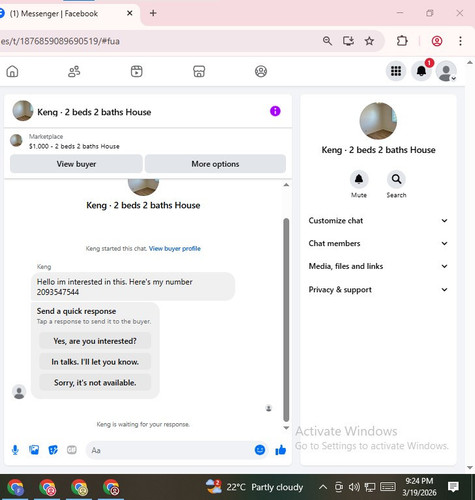Screen dimensions: 475x500
Task: Expand Privacy & support section
Action: (378, 290)
